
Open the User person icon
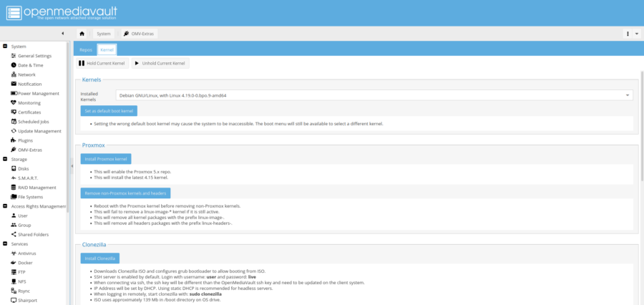[14, 216]
